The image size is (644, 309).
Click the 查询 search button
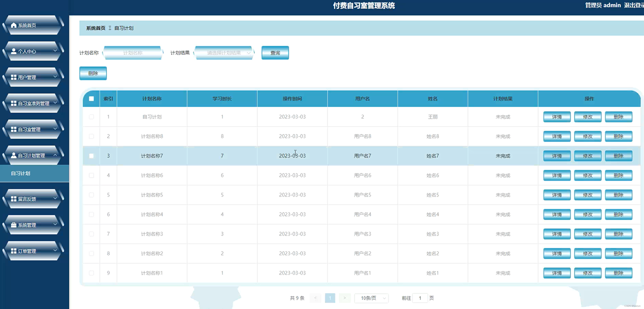point(275,53)
